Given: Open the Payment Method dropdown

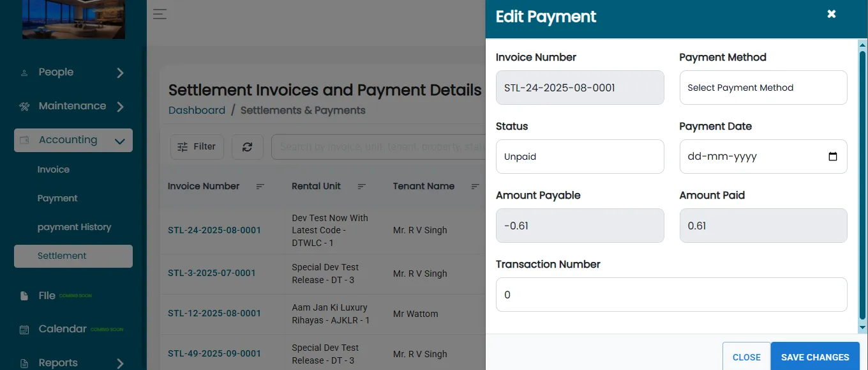Looking at the screenshot, I should (763, 88).
